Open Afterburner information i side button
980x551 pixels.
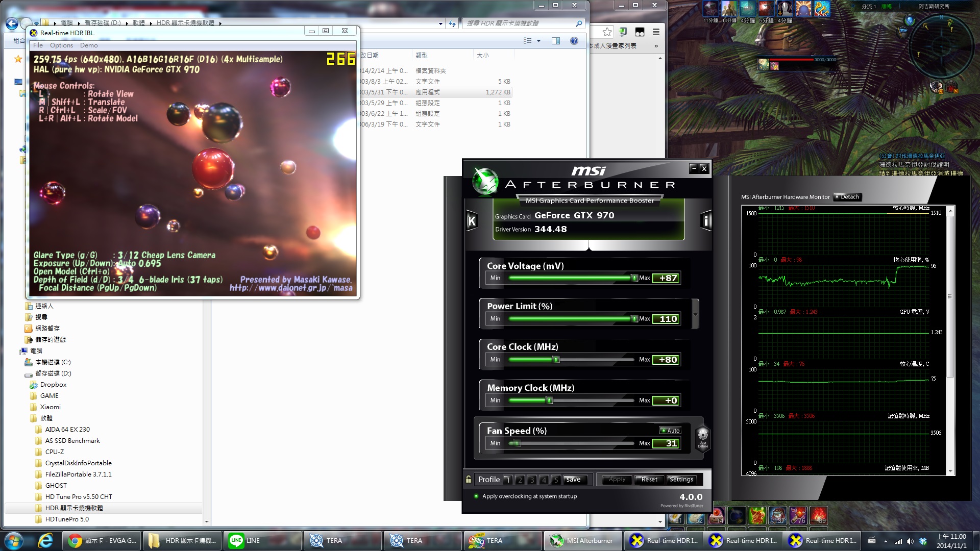[706, 220]
